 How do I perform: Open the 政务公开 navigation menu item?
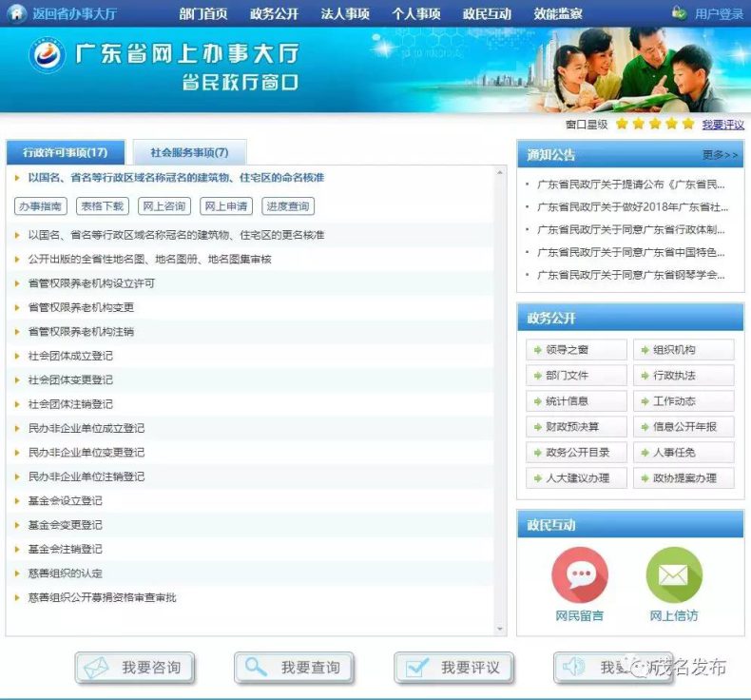[x=274, y=13]
